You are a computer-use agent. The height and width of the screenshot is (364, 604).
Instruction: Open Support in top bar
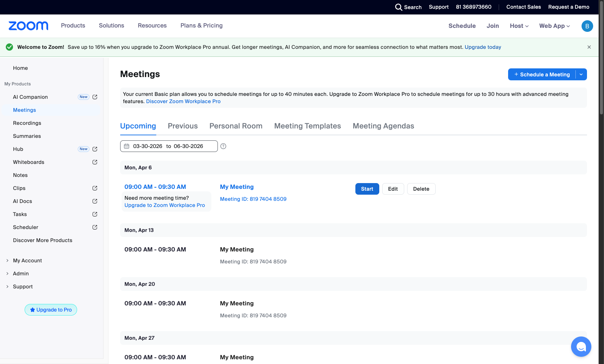[x=439, y=7]
